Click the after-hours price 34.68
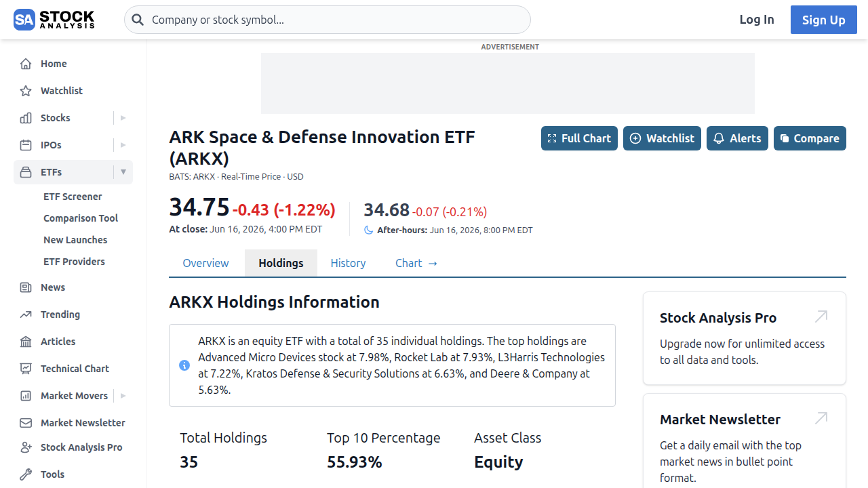The height and width of the screenshot is (488, 868). coord(387,210)
